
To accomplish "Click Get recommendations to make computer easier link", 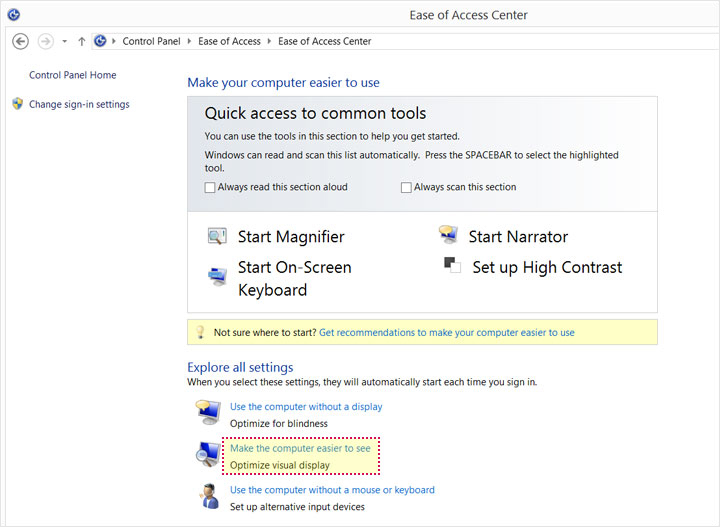I will tap(446, 332).
